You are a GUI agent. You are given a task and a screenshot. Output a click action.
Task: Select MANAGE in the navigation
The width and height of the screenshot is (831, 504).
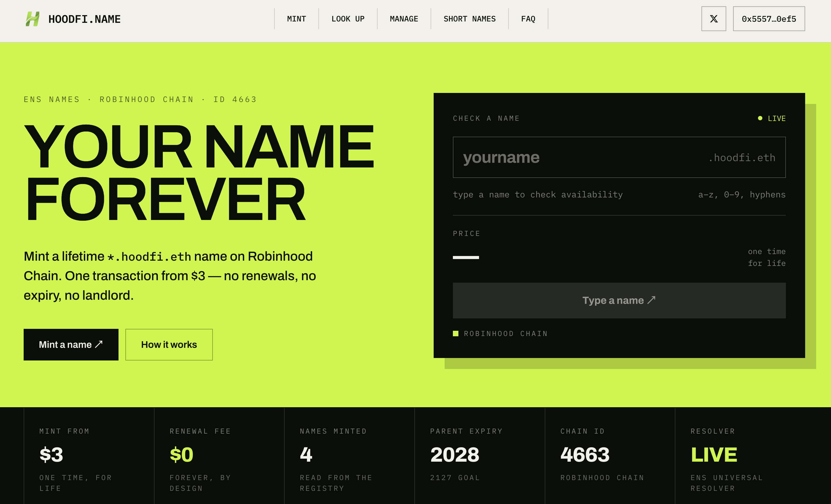tap(404, 19)
